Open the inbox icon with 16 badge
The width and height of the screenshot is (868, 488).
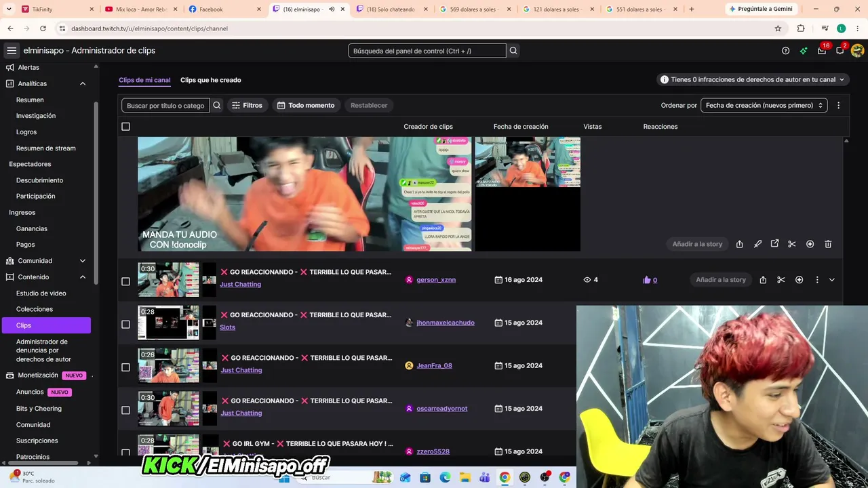pos(822,51)
